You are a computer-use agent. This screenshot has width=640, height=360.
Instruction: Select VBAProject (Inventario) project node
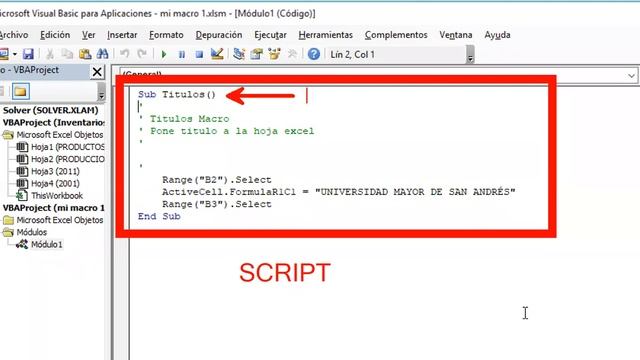click(x=53, y=122)
